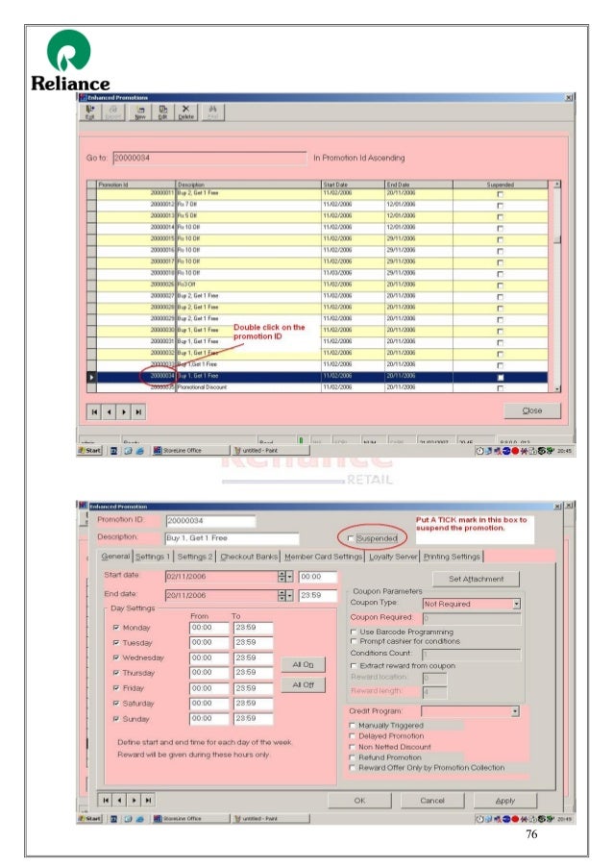This screenshot has width=613, height=868.
Task: Open Start date calendar dropdown arrow
Action: pos(289,577)
